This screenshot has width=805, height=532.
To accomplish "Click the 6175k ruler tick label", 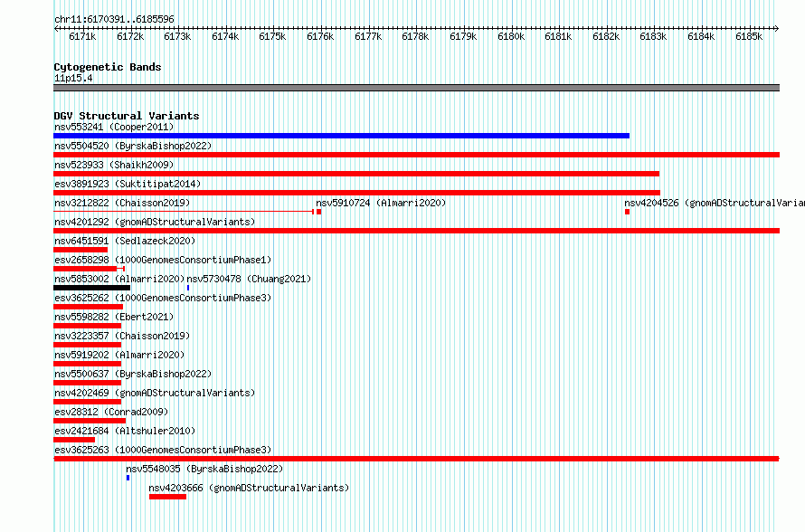I will click(x=272, y=37).
